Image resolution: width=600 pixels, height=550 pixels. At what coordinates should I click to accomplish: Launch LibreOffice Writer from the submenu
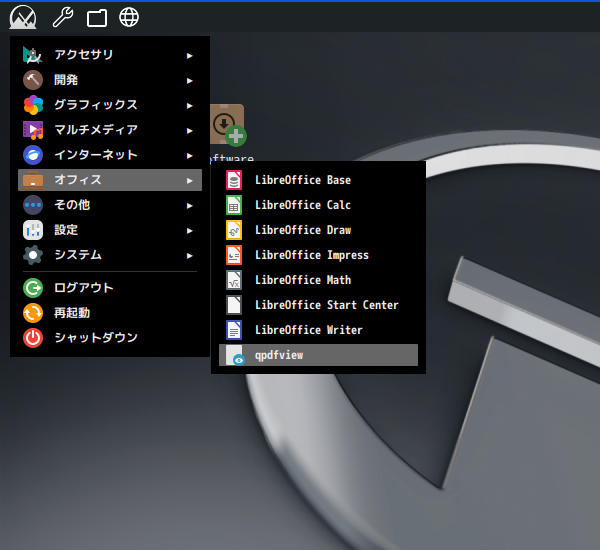(308, 330)
